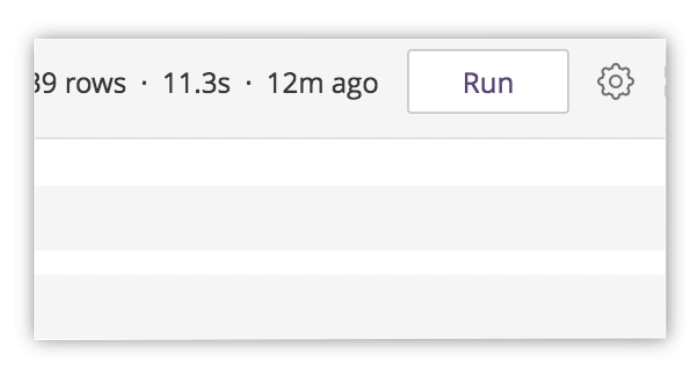The height and width of the screenshot is (377, 700).
Task: Click the gray toolbar area left of Run
Action: click(393, 81)
